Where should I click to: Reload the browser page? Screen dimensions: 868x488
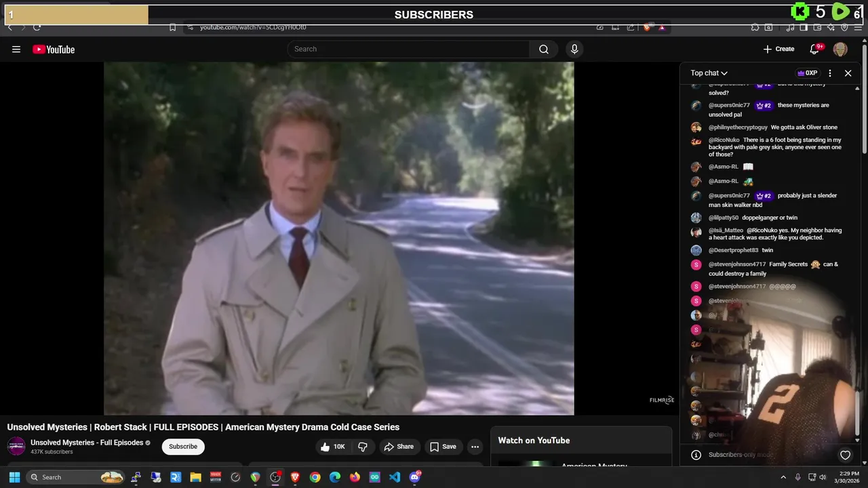pos(37,27)
